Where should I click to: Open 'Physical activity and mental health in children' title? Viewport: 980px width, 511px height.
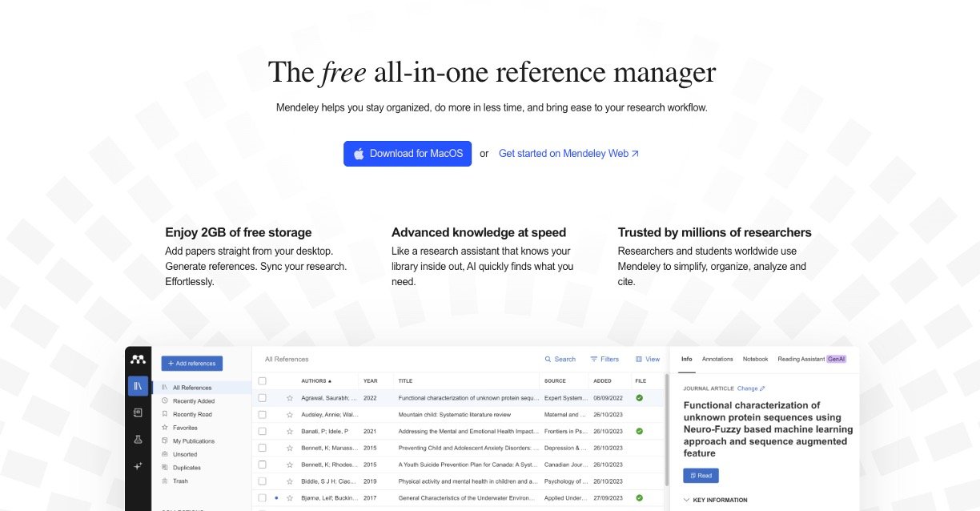point(468,481)
